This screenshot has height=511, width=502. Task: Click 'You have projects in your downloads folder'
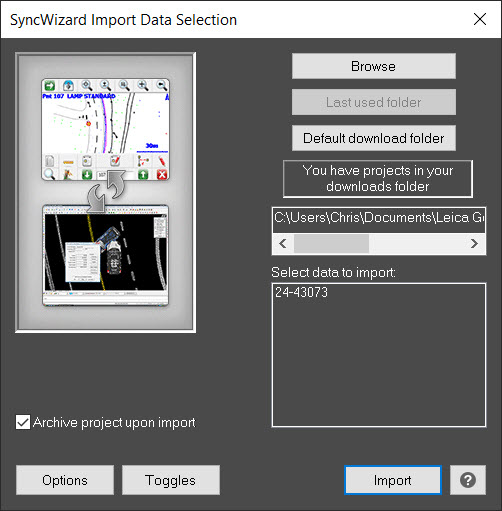pyautogui.click(x=378, y=179)
